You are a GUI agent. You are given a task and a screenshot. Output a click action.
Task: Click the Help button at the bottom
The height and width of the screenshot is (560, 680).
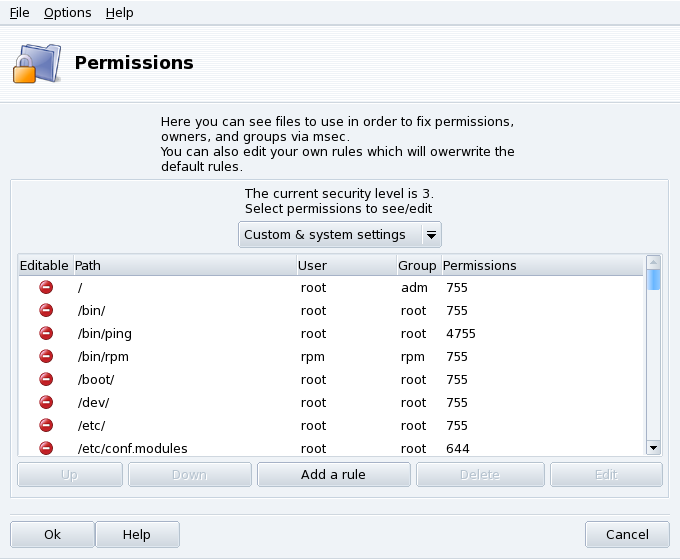pos(137,535)
